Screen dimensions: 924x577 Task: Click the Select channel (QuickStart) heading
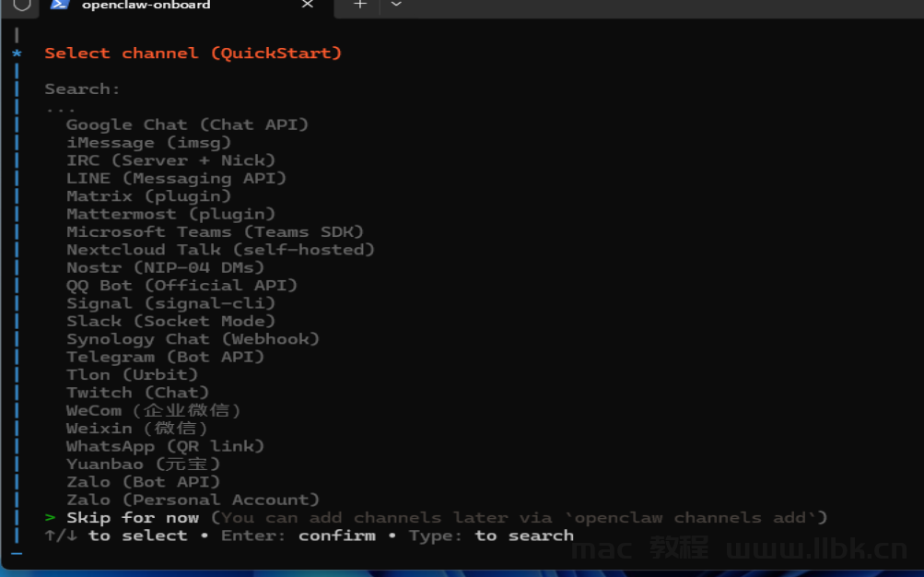coord(193,53)
